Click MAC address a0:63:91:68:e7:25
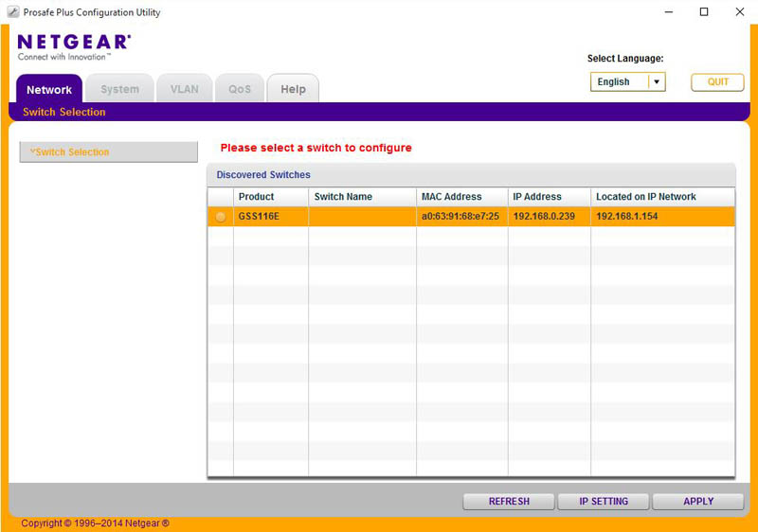The height and width of the screenshot is (532, 758). pos(460,216)
